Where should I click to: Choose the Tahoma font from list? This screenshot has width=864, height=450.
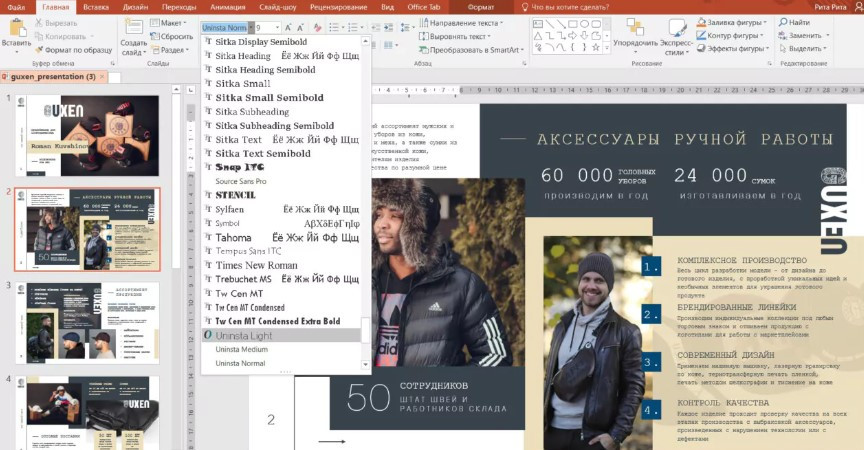click(x=234, y=238)
